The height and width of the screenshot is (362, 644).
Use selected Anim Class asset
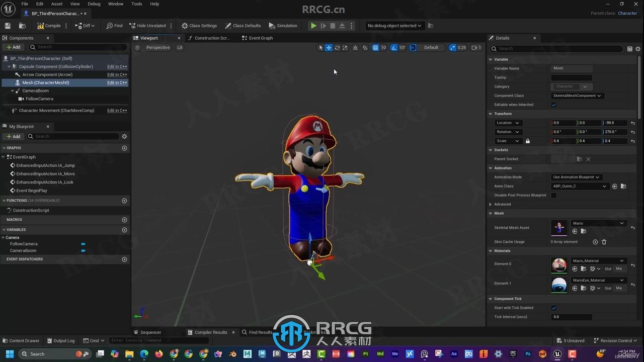tap(615, 187)
